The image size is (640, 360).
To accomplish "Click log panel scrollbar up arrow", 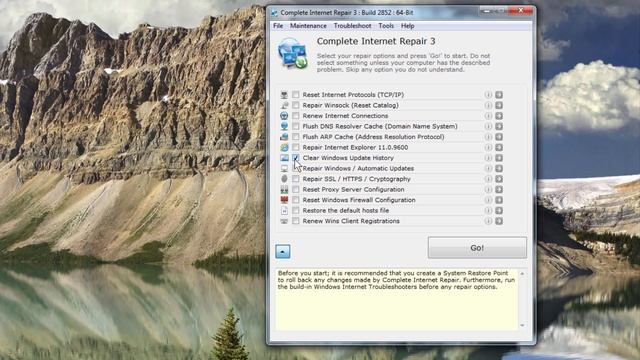I will pyautogui.click(x=522, y=273).
